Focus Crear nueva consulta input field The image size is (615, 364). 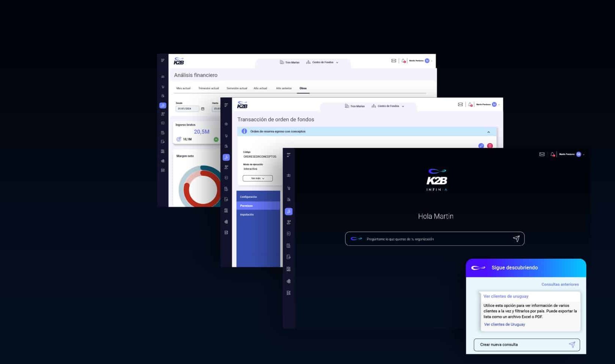tap(527, 345)
